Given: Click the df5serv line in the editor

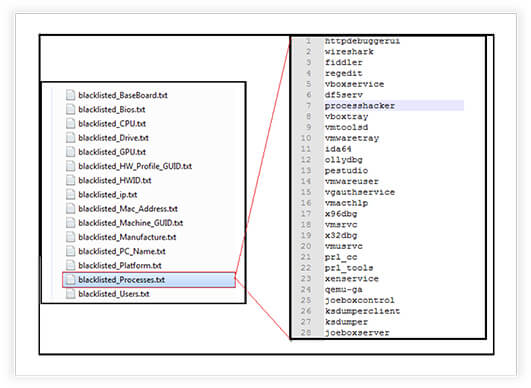Looking at the screenshot, I should (x=344, y=95).
